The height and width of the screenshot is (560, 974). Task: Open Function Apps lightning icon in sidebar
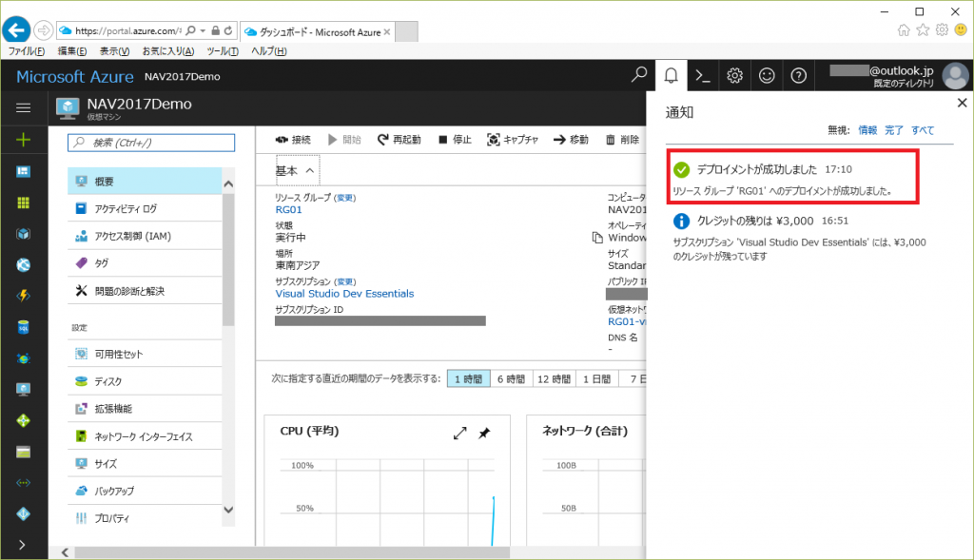[23, 296]
